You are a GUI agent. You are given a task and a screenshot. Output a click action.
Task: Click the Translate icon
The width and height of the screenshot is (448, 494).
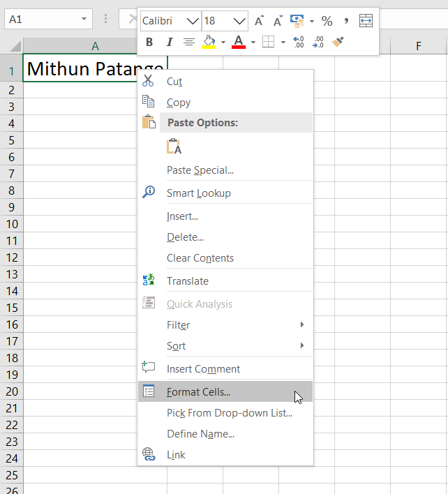[x=149, y=280]
